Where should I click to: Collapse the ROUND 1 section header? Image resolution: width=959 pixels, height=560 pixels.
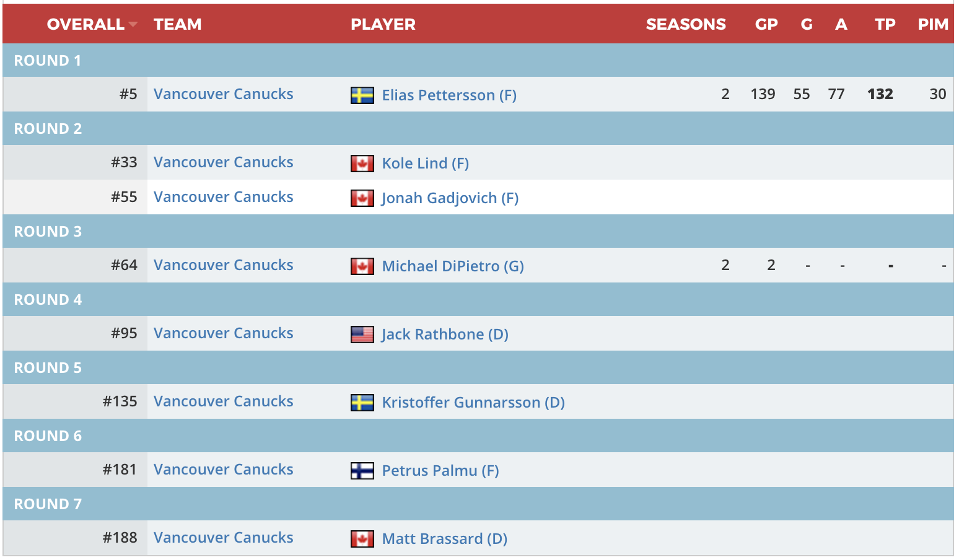tap(48, 60)
